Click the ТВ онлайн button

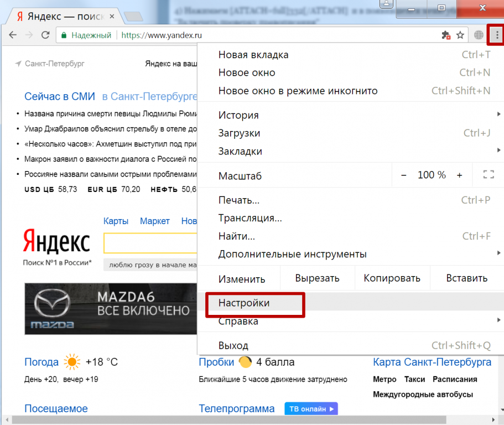[311, 408]
